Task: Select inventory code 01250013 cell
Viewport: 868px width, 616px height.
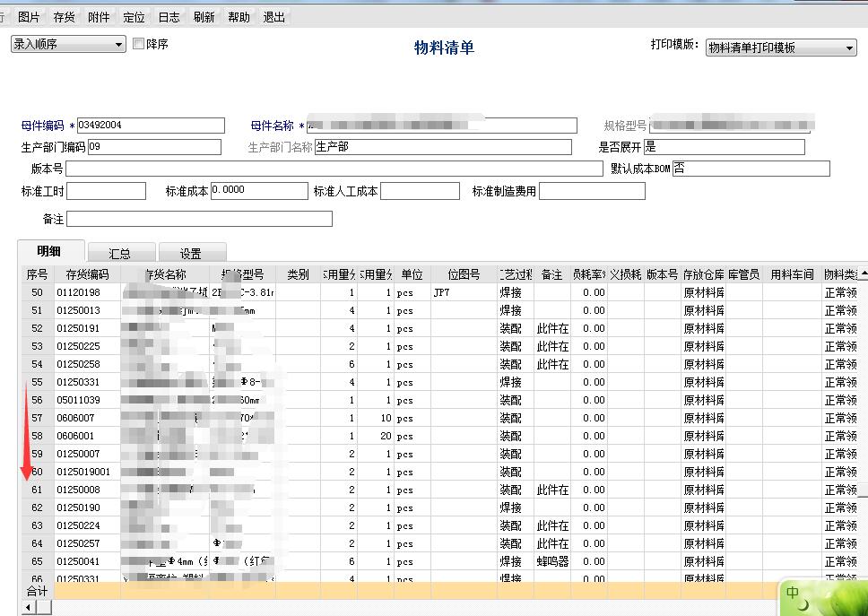Action: pyautogui.click(x=87, y=310)
